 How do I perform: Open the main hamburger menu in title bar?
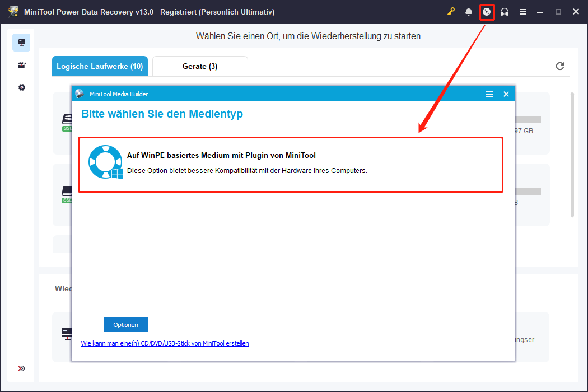tap(522, 12)
